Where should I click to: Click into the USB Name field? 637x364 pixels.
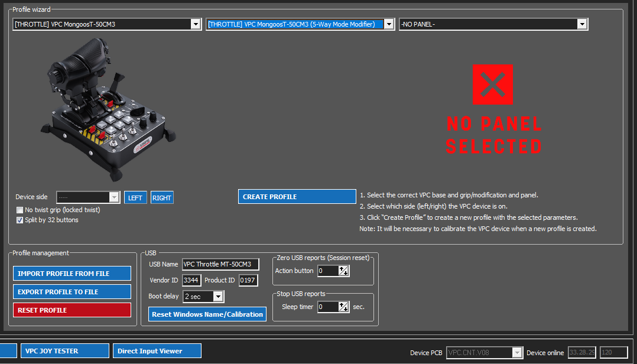(220, 265)
